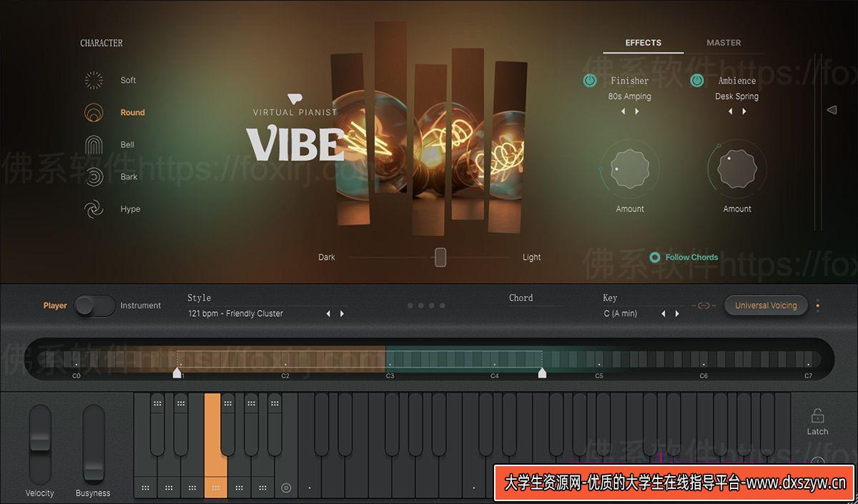Select the Bark character icon
Viewport: 858px width, 504px height.
click(x=94, y=177)
